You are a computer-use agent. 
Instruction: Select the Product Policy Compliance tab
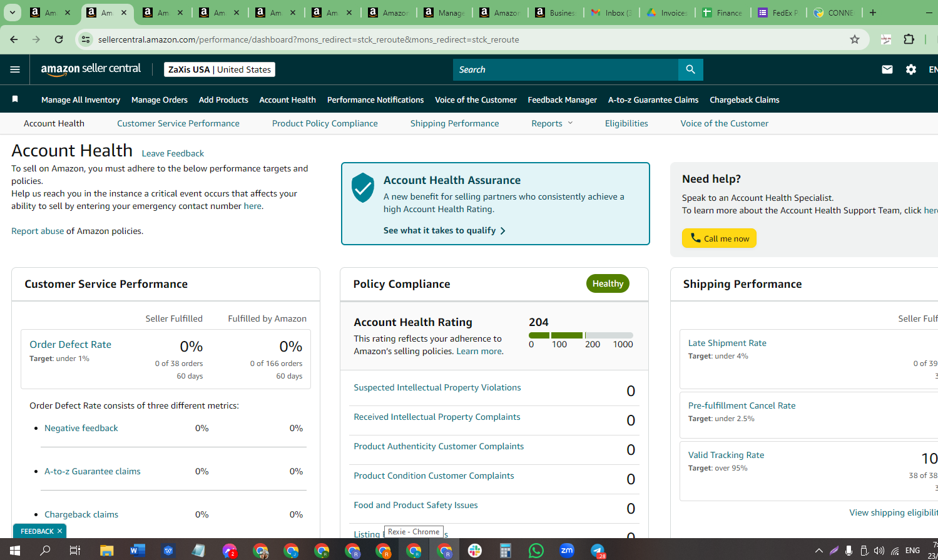tap(325, 123)
